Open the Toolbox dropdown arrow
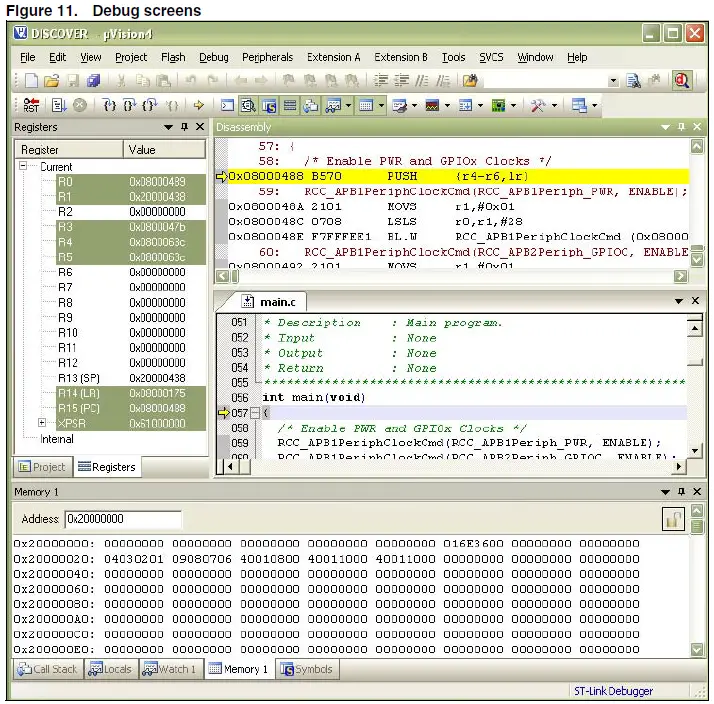 tap(554, 105)
